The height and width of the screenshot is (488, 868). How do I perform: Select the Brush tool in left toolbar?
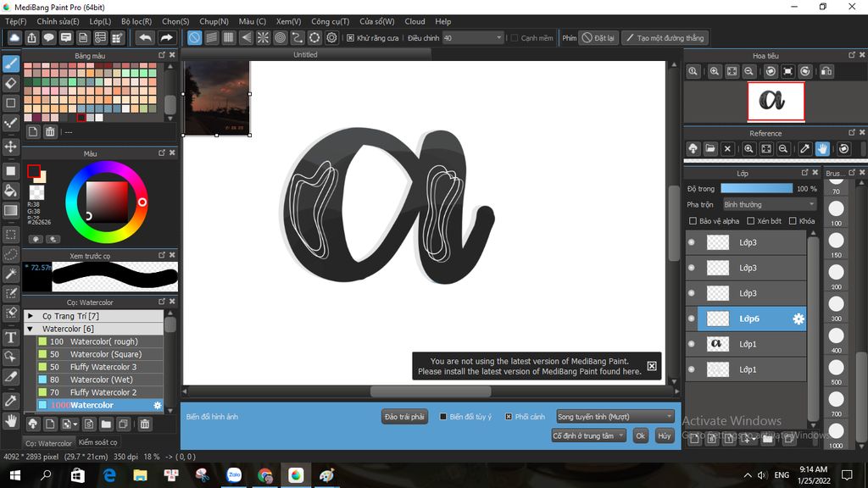pyautogui.click(x=10, y=64)
